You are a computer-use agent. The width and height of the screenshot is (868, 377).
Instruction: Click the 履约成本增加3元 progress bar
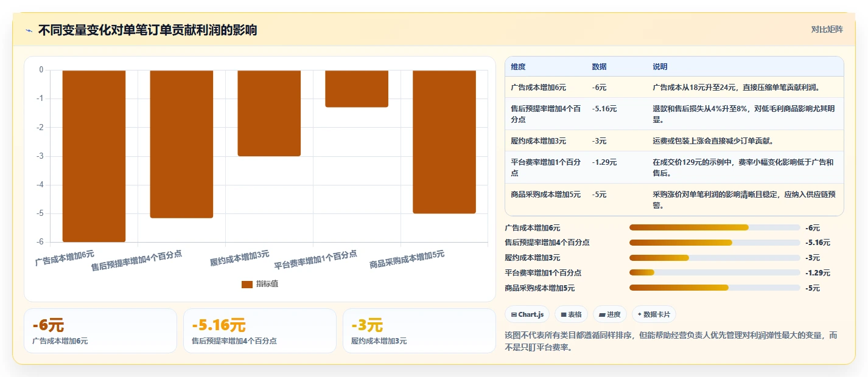pyautogui.click(x=715, y=257)
